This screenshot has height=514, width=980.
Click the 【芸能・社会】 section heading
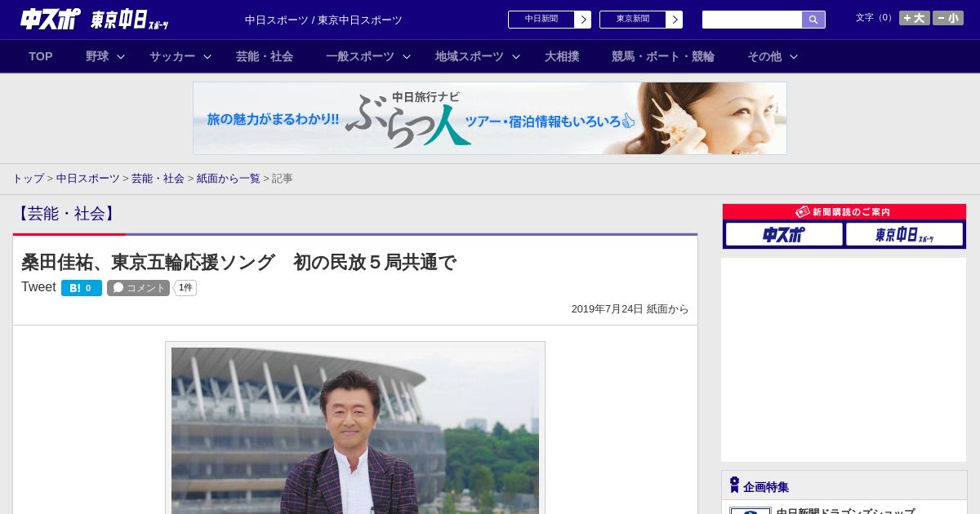point(66,214)
